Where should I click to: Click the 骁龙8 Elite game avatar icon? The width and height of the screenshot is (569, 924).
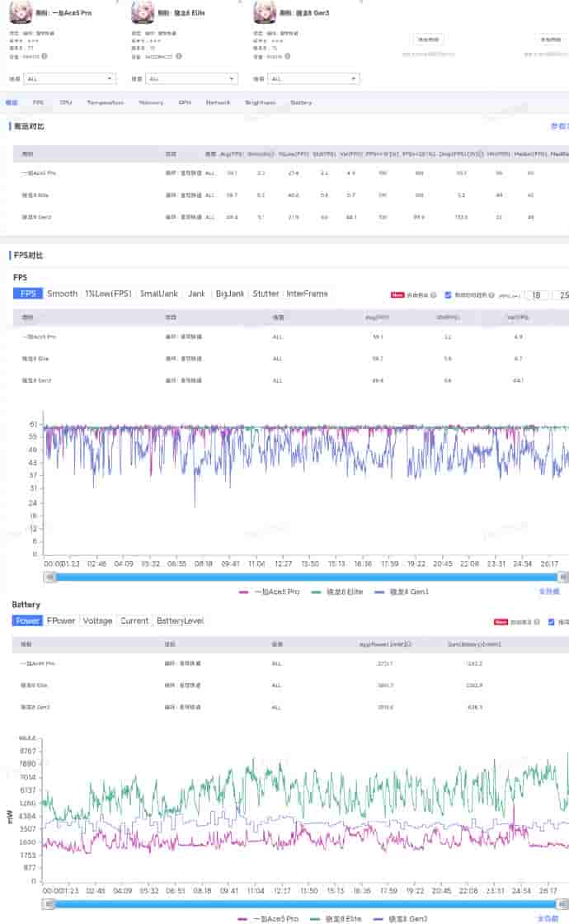pos(143,12)
